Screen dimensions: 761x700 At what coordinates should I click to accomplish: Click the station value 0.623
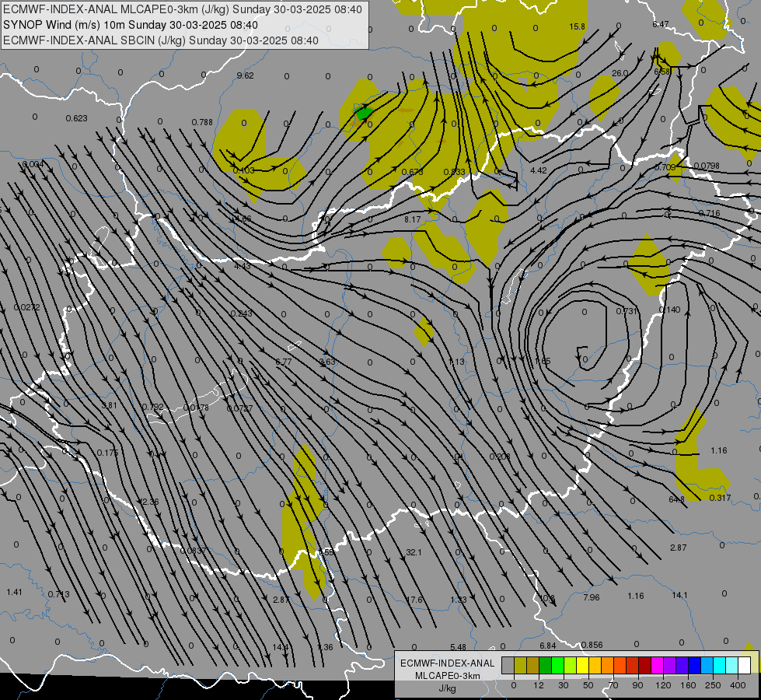coord(77,118)
